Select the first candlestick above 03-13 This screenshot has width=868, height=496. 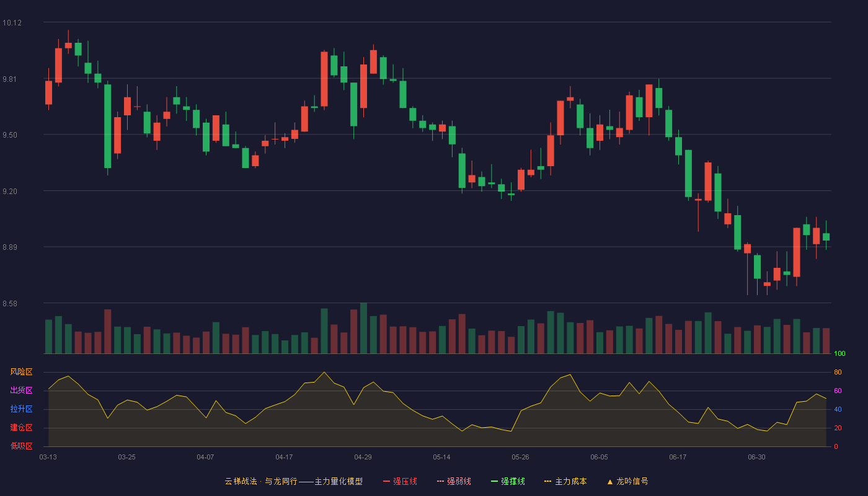pyautogui.click(x=48, y=89)
